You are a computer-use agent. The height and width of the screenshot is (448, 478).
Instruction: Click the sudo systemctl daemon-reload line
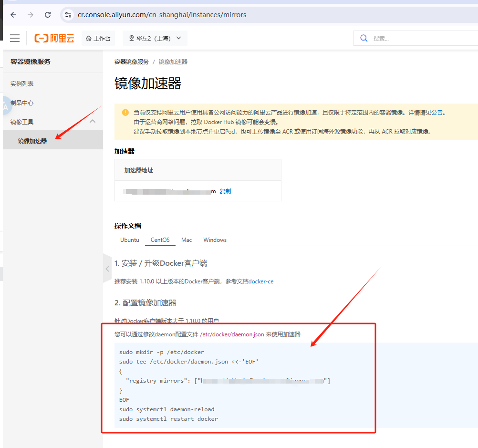click(x=167, y=409)
